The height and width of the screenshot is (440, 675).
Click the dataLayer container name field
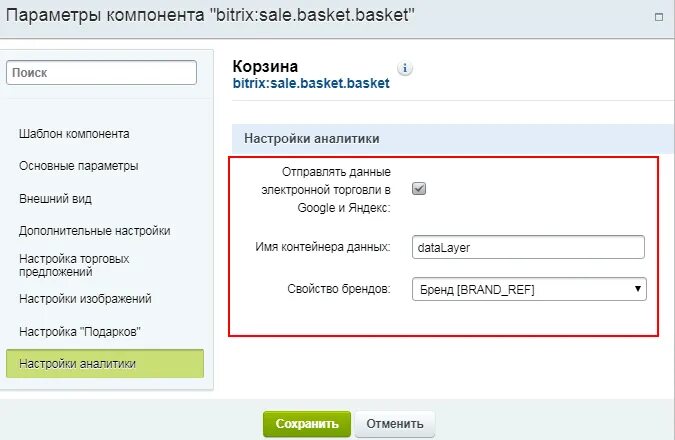pyautogui.click(x=529, y=246)
